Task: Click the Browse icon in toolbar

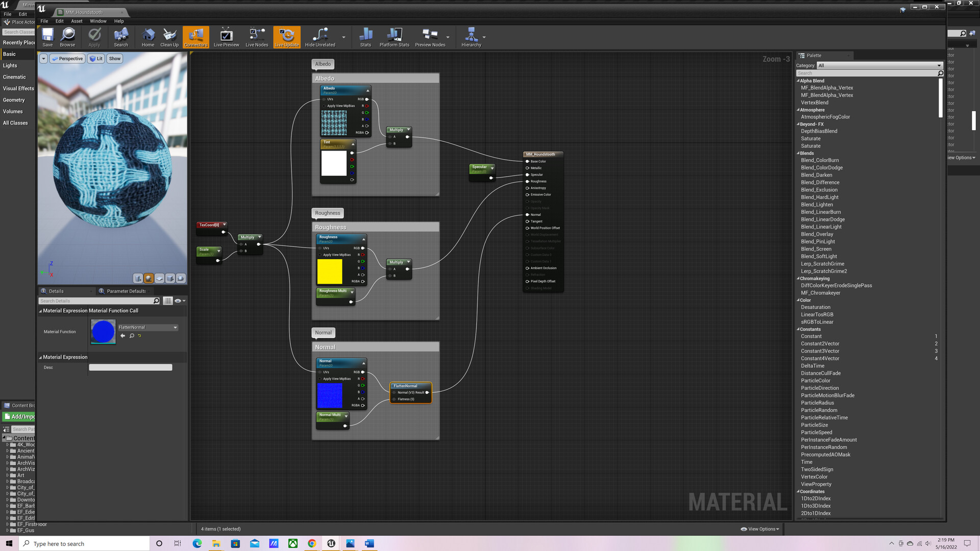Action: coord(67,37)
